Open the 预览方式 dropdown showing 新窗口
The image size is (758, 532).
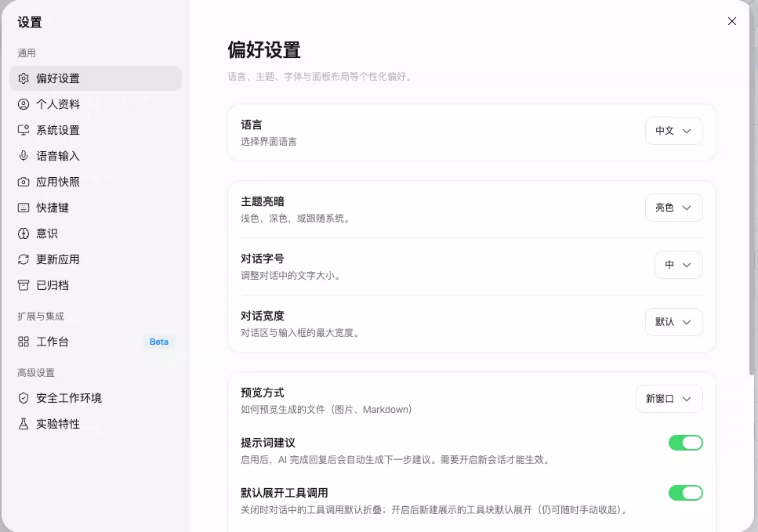pyautogui.click(x=669, y=399)
